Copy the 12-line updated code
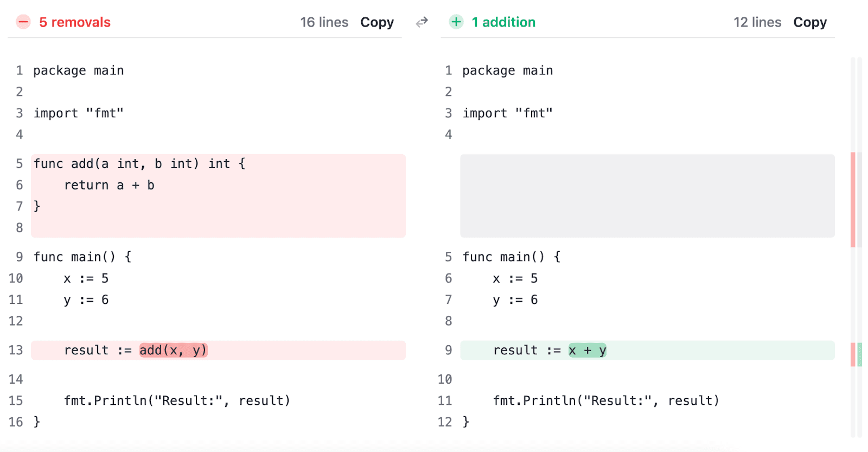Screen dimensions: 868x452 pos(810,22)
